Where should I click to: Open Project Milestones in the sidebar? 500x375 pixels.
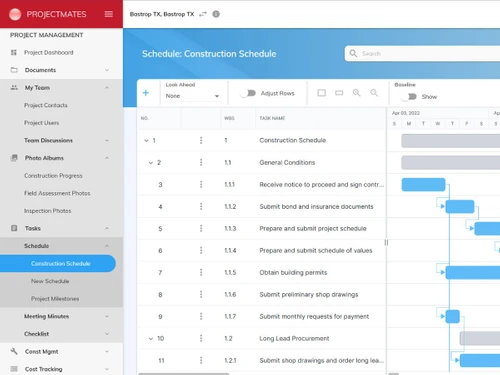(x=55, y=299)
